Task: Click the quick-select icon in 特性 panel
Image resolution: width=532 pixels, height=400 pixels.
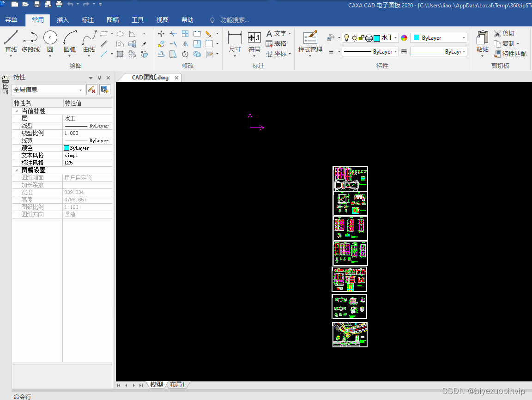Action: point(104,90)
